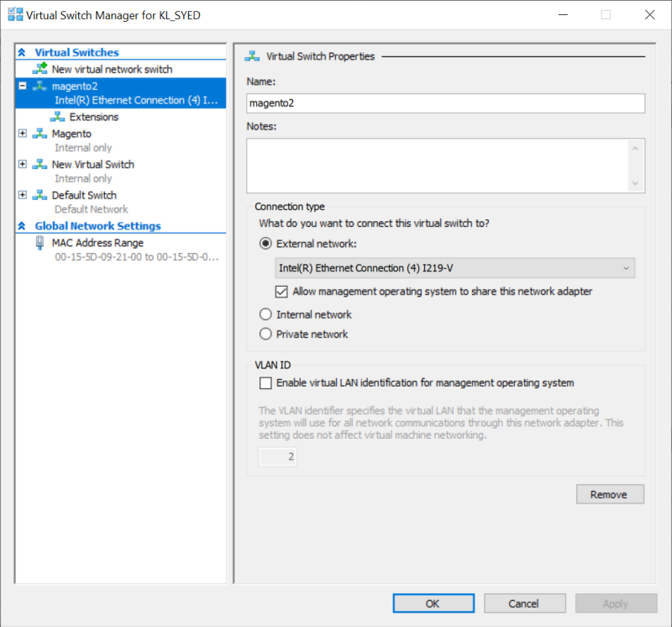Viewport: 672px width, 627px height.
Task: Open the Intel Ethernet Connection adapter dropdown
Action: 455,268
